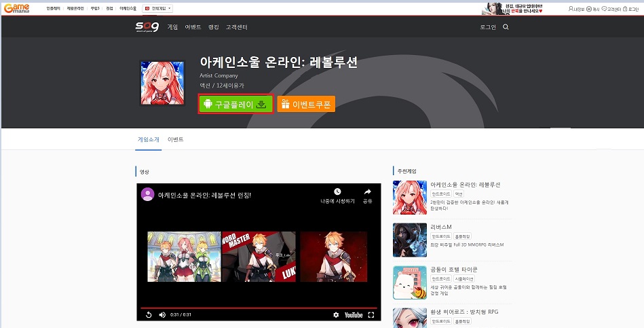Click the 액션 / 12세이용가 genre text
This screenshot has height=328, width=644.
point(222,86)
